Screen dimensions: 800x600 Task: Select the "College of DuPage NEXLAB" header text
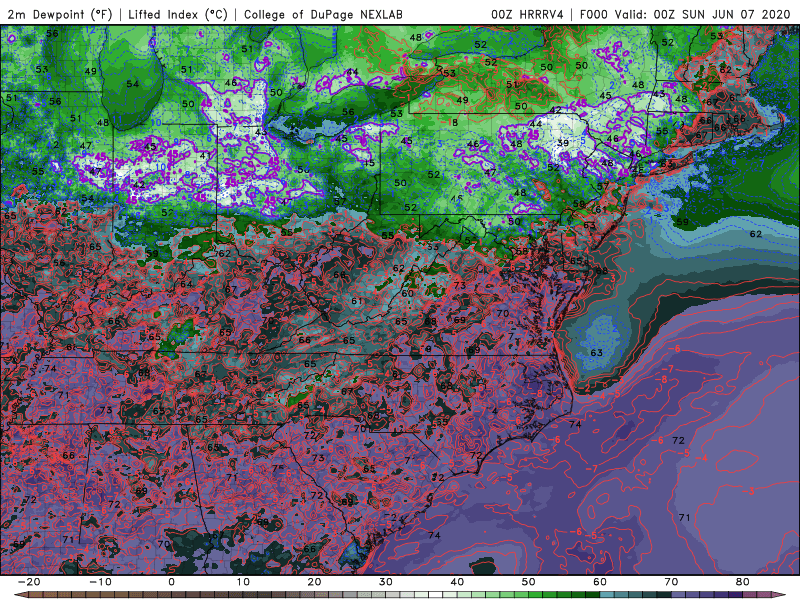[323, 14]
